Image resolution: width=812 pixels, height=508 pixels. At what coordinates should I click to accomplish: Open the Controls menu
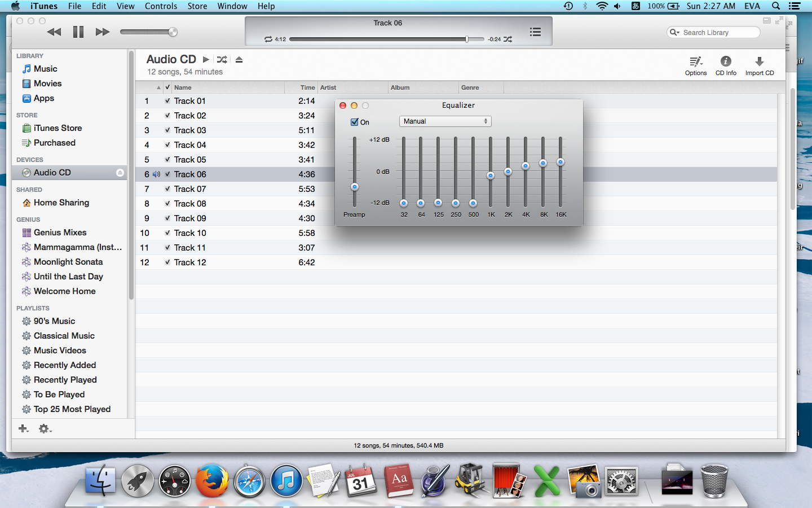tap(161, 6)
